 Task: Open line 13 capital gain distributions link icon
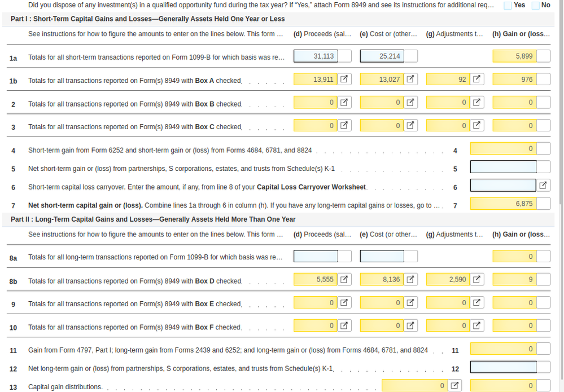click(455, 386)
